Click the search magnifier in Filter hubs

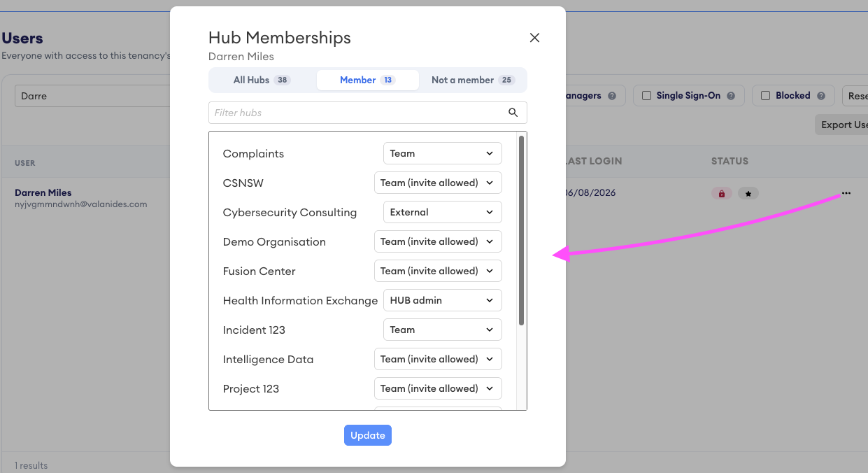click(513, 113)
